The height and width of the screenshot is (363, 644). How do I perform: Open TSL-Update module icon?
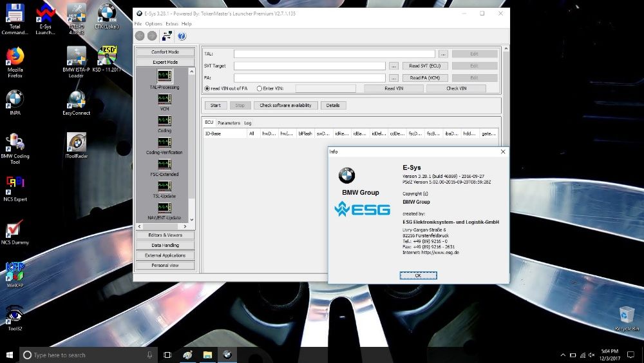(165, 186)
